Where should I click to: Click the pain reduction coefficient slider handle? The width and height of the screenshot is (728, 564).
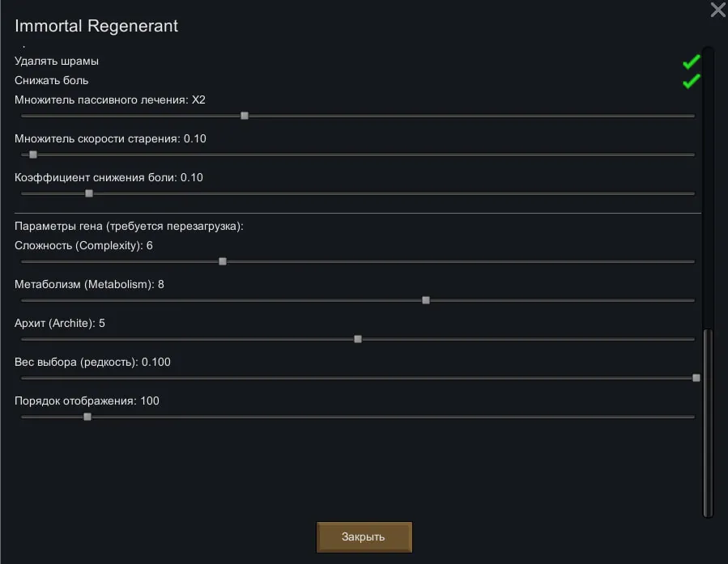89,193
